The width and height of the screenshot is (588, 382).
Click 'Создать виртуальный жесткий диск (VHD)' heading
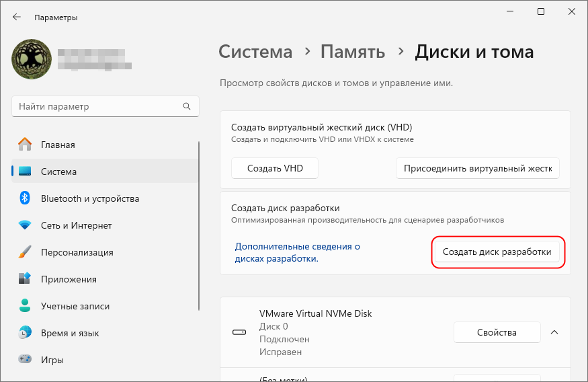point(322,127)
